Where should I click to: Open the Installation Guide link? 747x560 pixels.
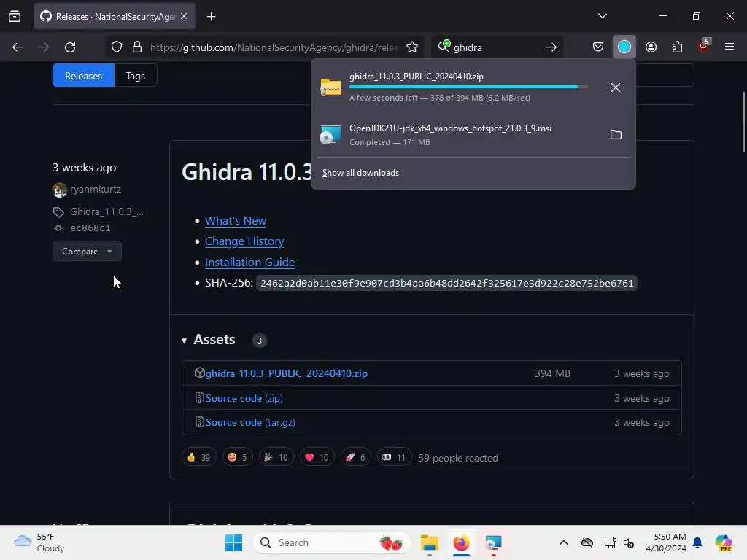tap(249, 262)
